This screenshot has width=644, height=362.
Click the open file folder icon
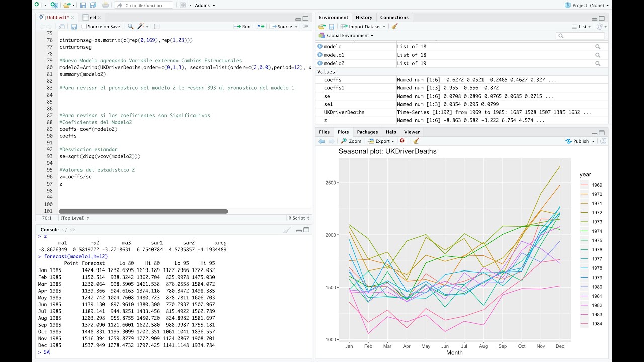pos(66,5)
